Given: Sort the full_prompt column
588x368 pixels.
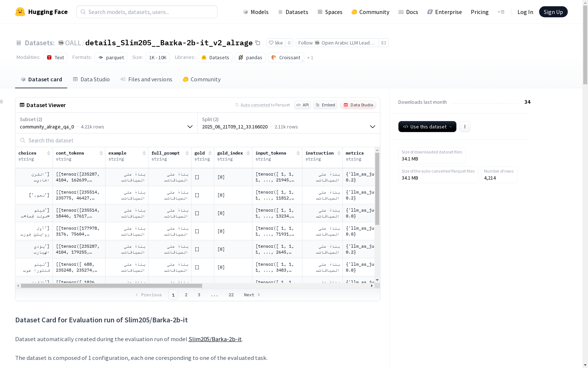Looking at the screenshot, I should [x=187, y=153].
